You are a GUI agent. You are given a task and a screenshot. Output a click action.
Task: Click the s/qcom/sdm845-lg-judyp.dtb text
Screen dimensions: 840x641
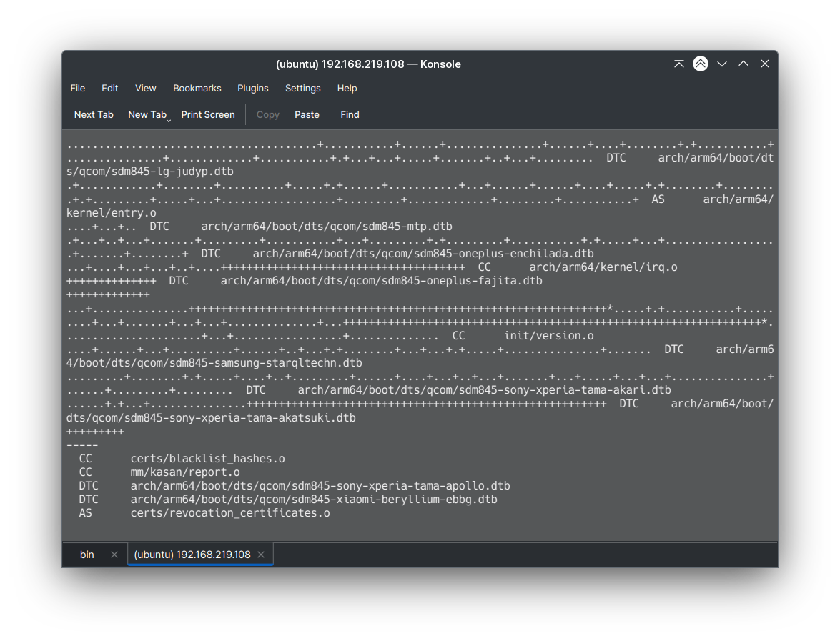coord(150,172)
